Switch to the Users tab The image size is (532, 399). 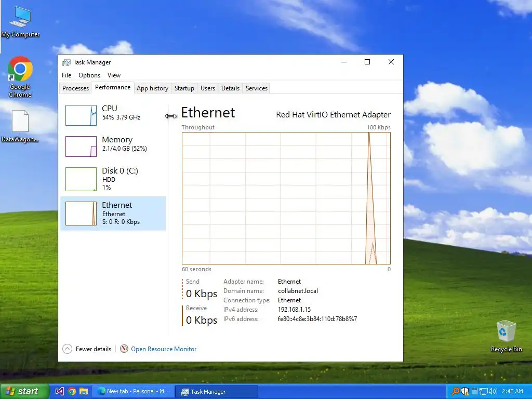click(x=208, y=88)
